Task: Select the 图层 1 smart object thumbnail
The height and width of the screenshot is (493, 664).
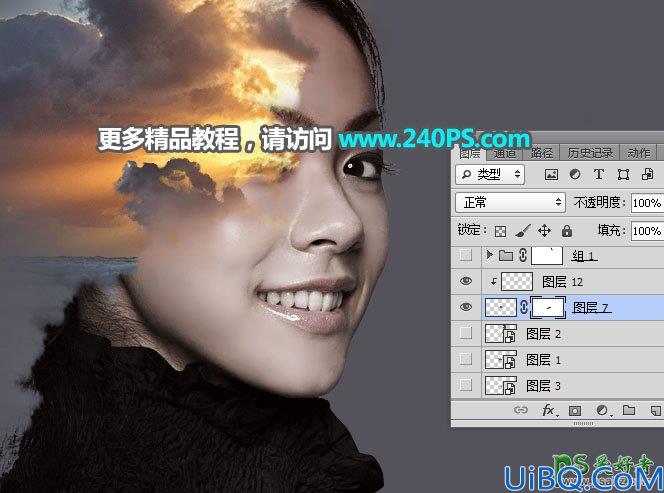Action: pyautogui.click(x=501, y=360)
